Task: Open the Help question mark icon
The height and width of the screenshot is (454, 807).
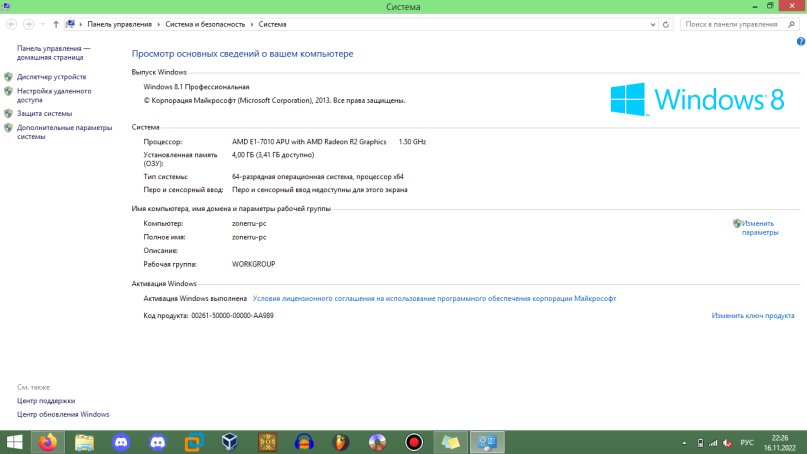Action: [x=801, y=42]
